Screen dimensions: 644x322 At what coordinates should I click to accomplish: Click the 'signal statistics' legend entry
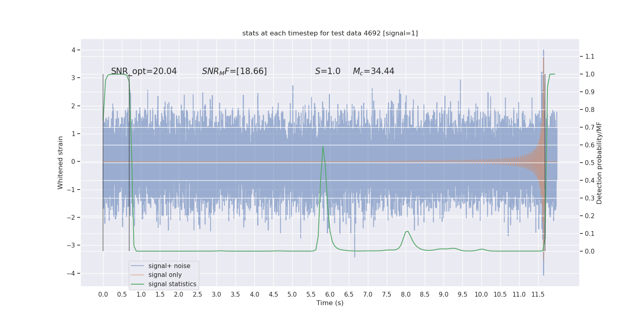tap(172, 284)
